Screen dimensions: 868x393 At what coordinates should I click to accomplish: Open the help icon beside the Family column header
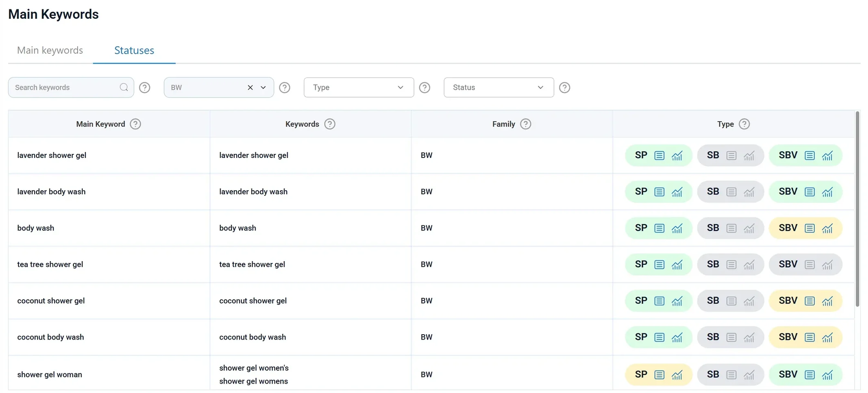coord(526,124)
